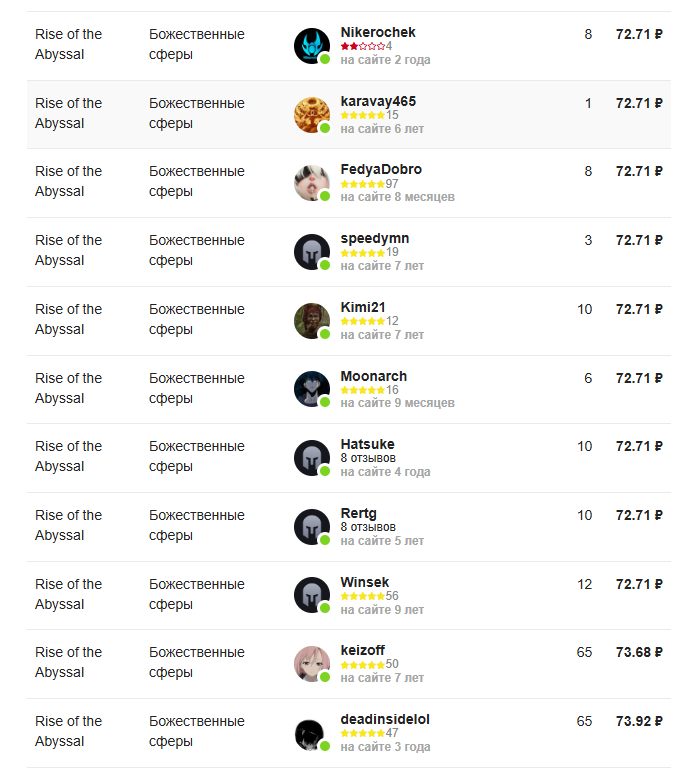Click keizoff's five-star rating

tap(362, 664)
